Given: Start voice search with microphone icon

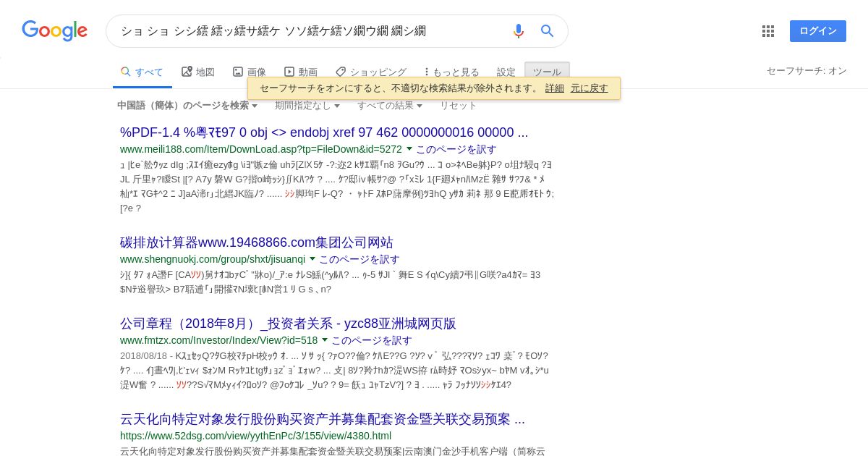Looking at the screenshot, I should (518, 31).
